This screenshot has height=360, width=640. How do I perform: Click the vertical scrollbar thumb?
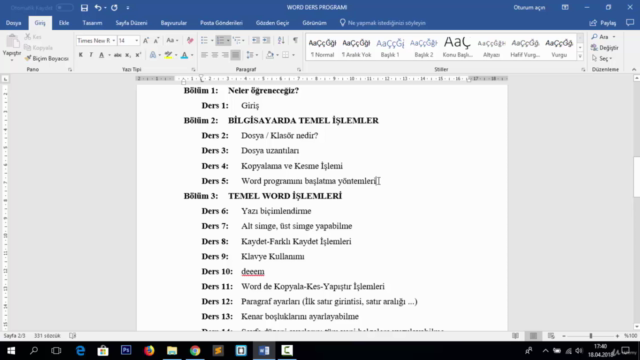(x=636, y=177)
